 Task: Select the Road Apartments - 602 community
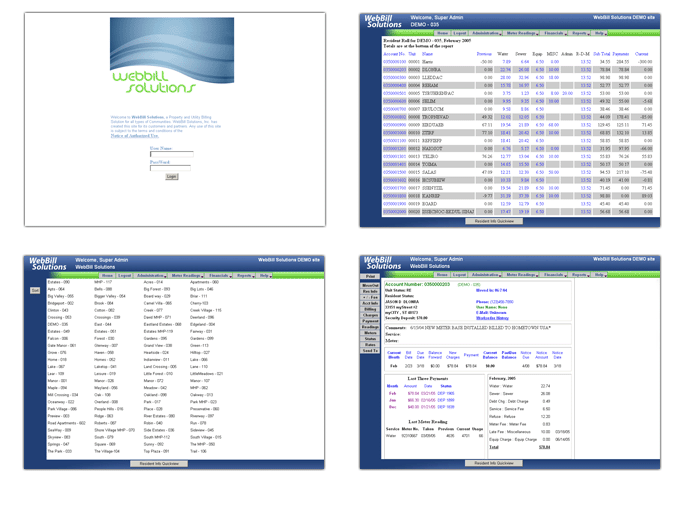67,423
